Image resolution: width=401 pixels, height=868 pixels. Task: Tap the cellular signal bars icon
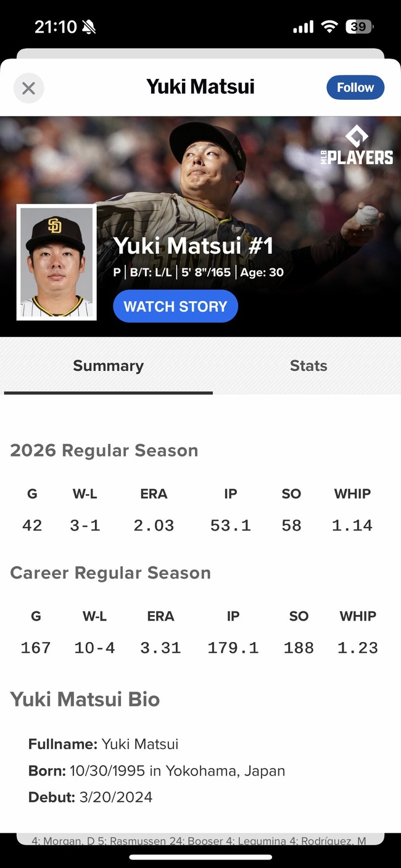coord(303,27)
